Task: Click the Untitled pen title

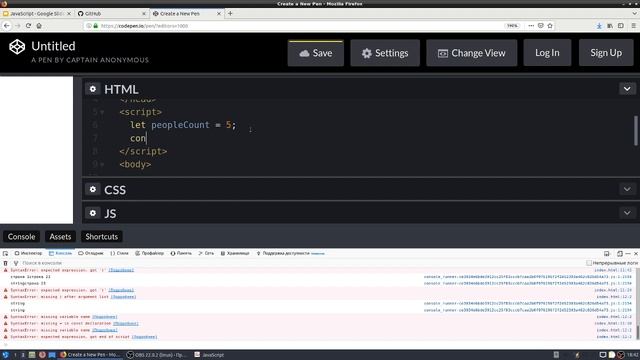Action: coord(53,46)
